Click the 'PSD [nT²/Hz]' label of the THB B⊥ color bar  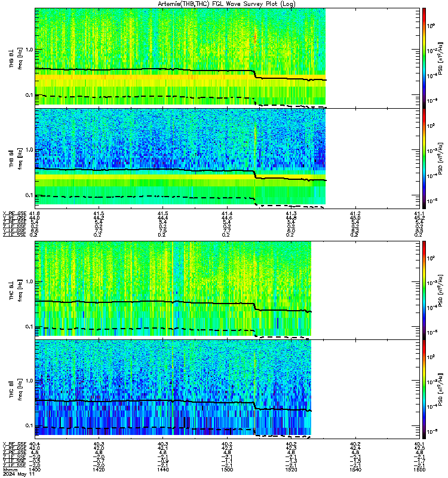(440, 59)
